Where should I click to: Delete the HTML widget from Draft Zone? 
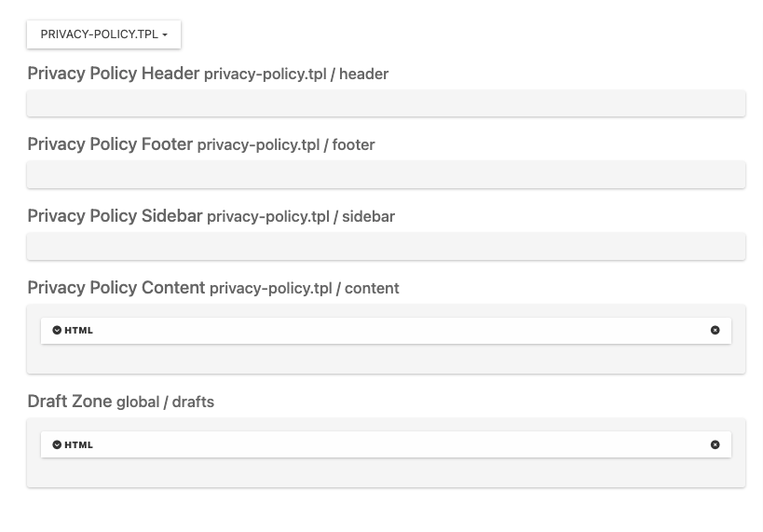(x=715, y=445)
